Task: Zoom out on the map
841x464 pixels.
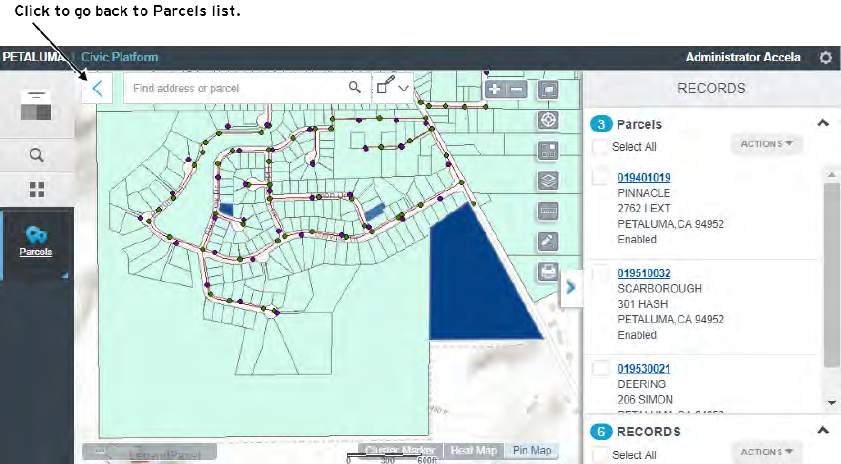Action: coord(516,89)
